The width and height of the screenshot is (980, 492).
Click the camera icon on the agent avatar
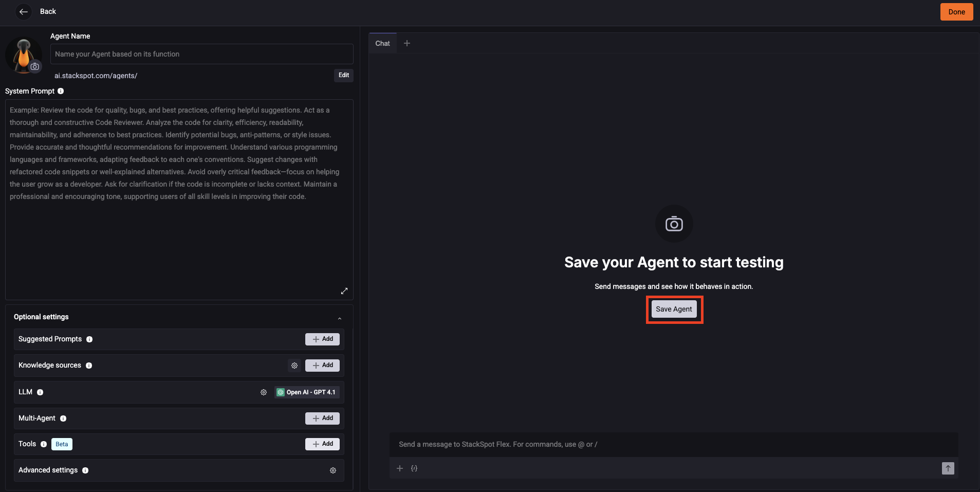pyautogui.click(x=34, y=66)
